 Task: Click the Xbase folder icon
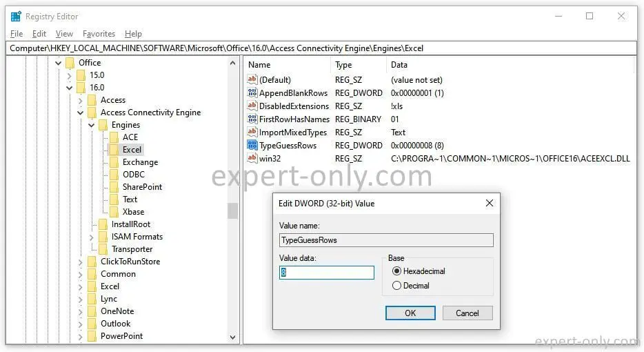coord(114,212)
